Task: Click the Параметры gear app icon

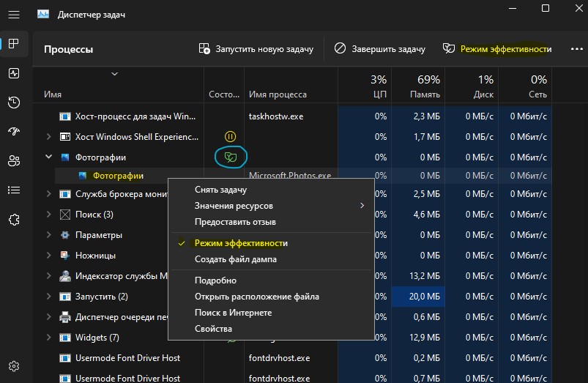Action: [x=65, y=235]
